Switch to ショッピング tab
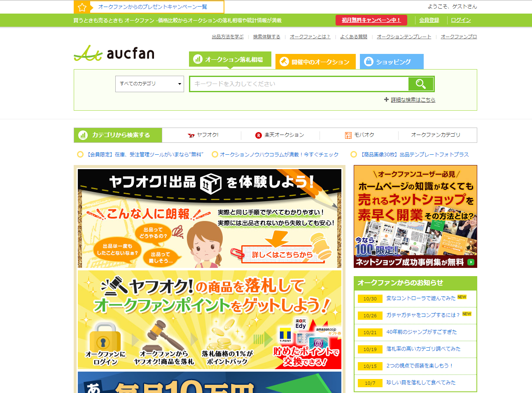Image resolution: width=532 pixels, height=393 pixels. click(392, 62)
